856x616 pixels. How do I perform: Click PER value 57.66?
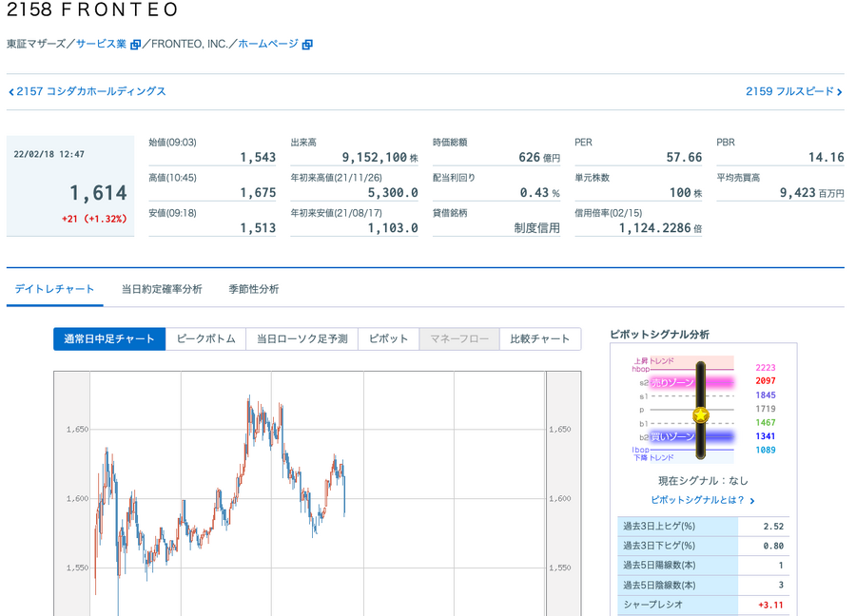pyautogui.click(x=684, y=158)
